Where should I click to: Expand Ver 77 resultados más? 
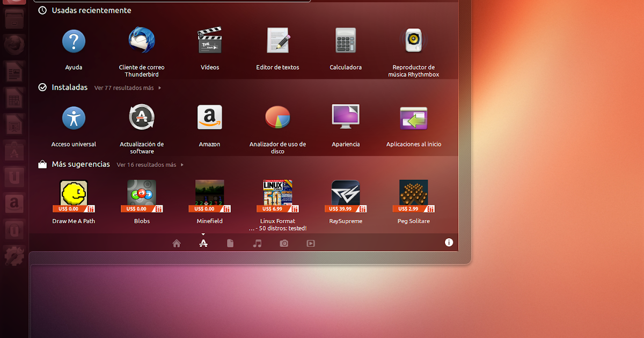(x=128, y=87)
